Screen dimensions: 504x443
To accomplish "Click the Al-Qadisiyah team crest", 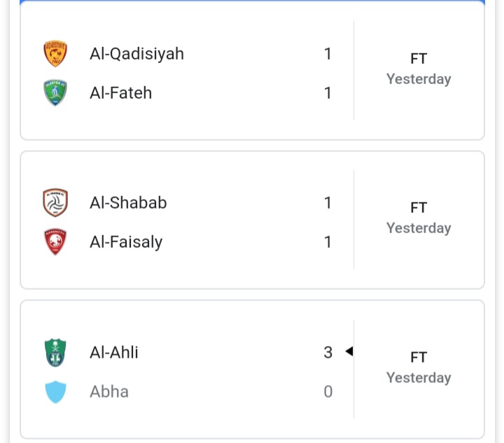I will (x=55, y=53).
